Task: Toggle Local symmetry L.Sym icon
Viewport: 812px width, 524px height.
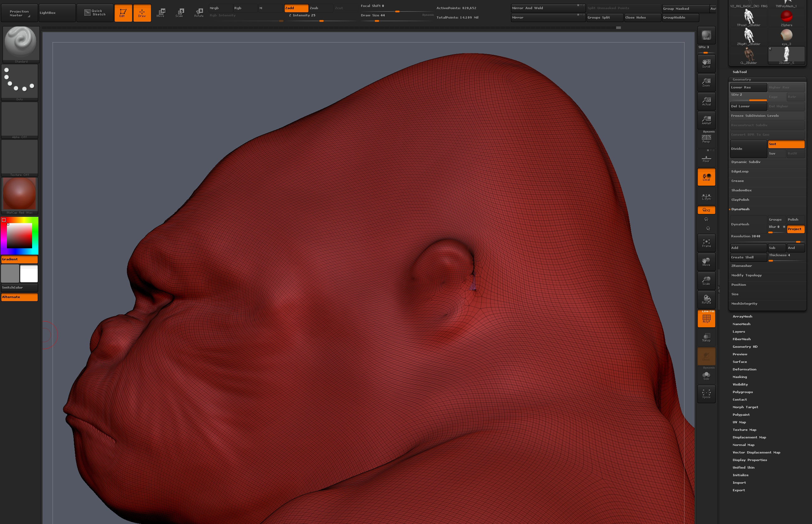Action: pos(706,197)
